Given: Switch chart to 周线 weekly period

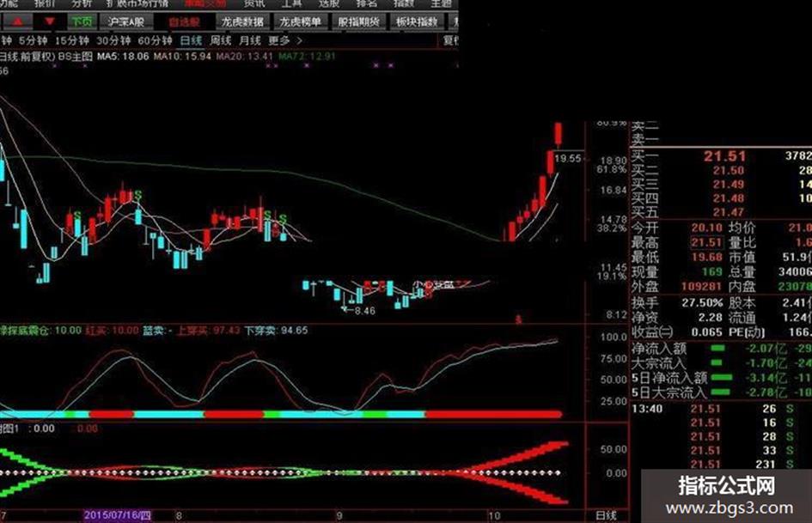Looking at the screenshot, I should point(221,40).
